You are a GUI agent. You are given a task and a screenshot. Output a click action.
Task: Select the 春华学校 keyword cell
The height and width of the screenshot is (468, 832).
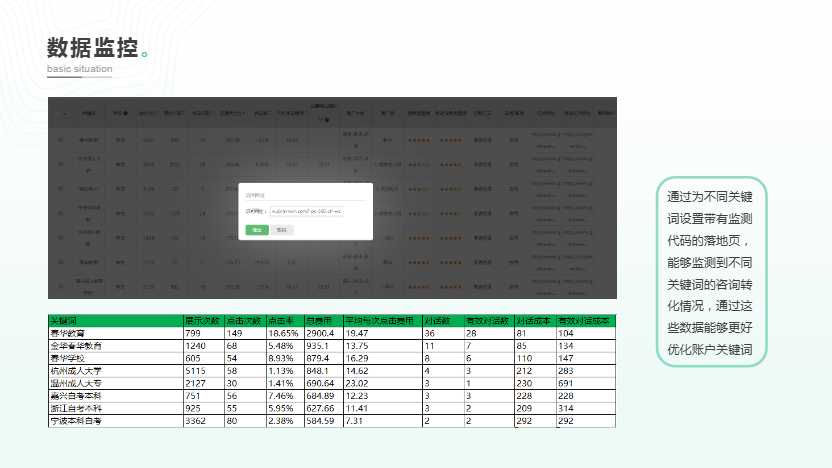click(115, 358)
